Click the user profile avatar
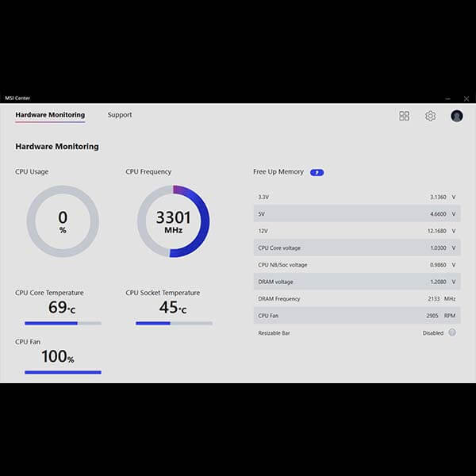Viewport: 476px width, 476px height. coord(457,116)
